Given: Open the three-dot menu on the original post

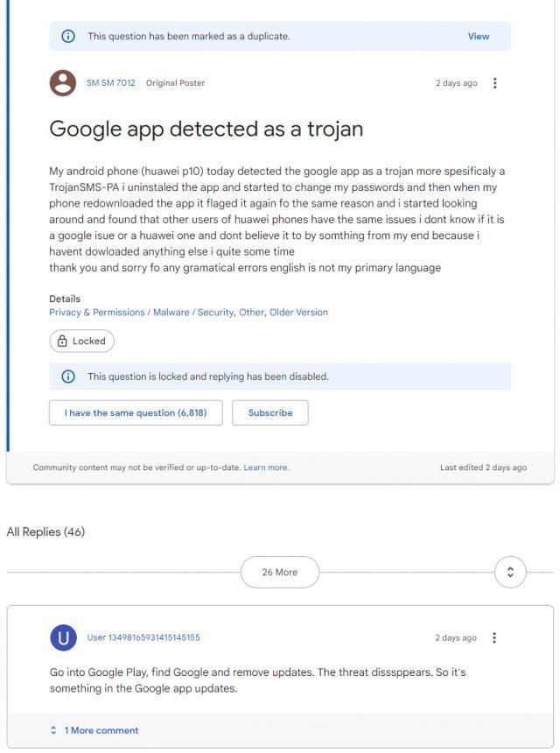Looking at the screenshot, I should tap(495, 82).
